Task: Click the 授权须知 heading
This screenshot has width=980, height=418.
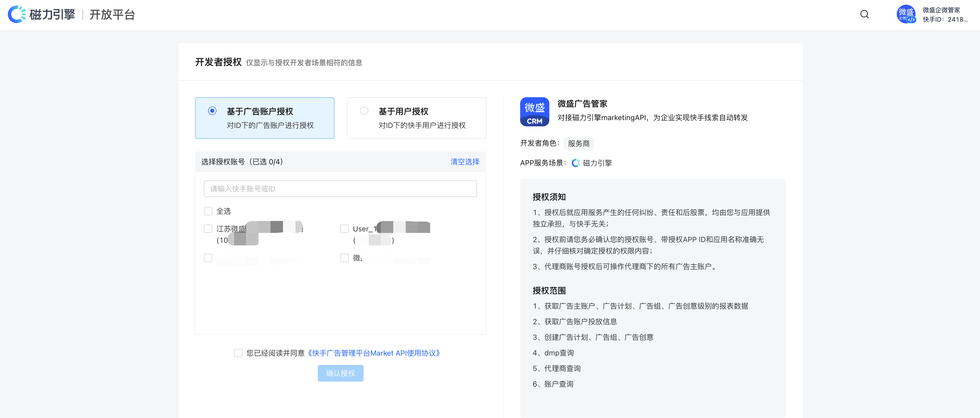Action: [x=549, y=197]
